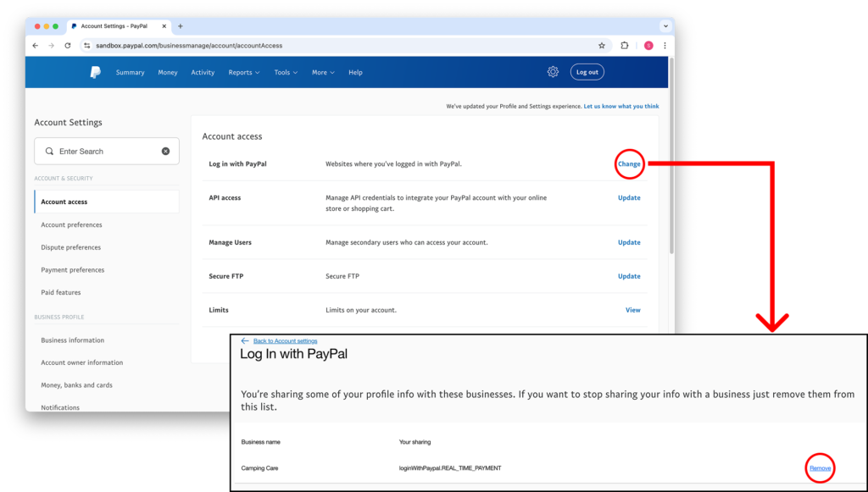Select Account preferences in sidebar
The width and height of the screenshot is (868, 492).
coord(71,225)
